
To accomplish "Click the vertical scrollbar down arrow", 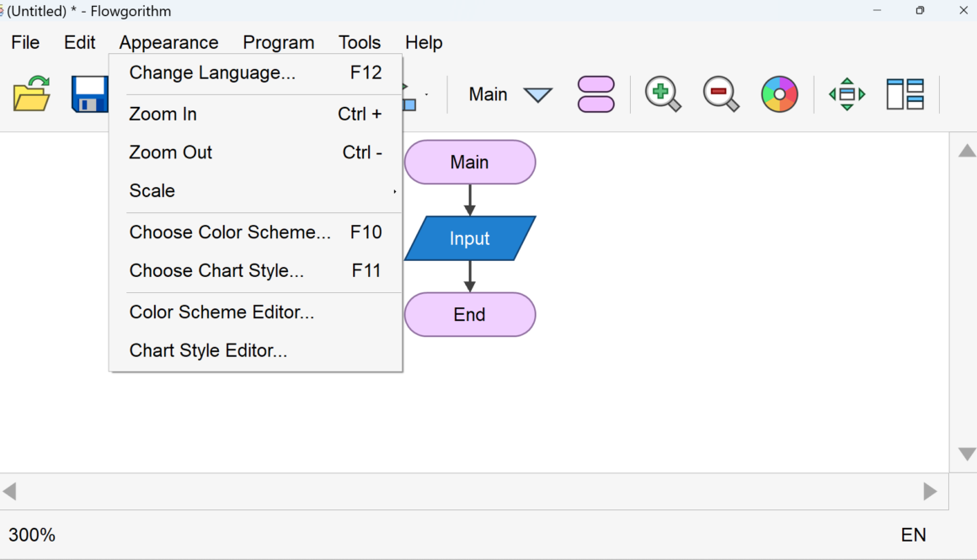I will [967, 454].
